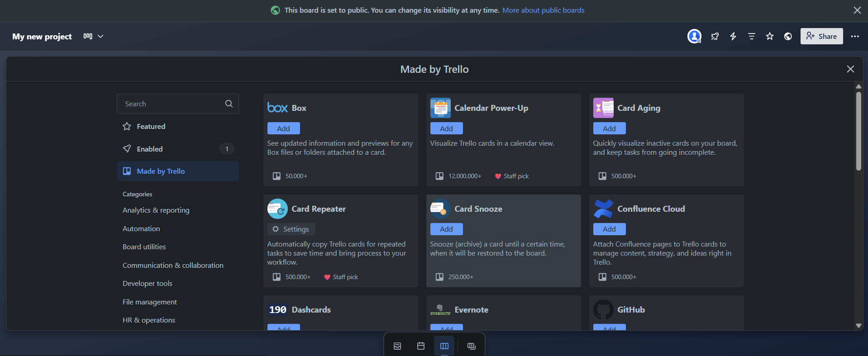Click the Dashcards title

pos(311,309)
